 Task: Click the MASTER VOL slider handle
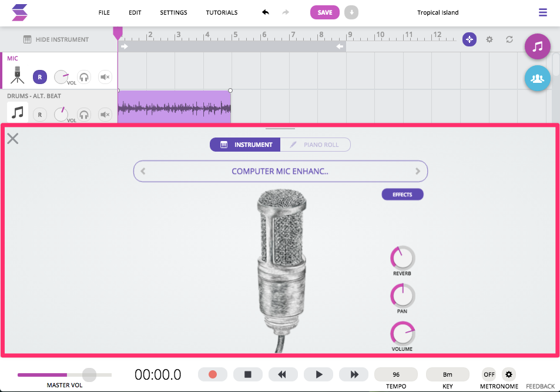click(89, 375)
